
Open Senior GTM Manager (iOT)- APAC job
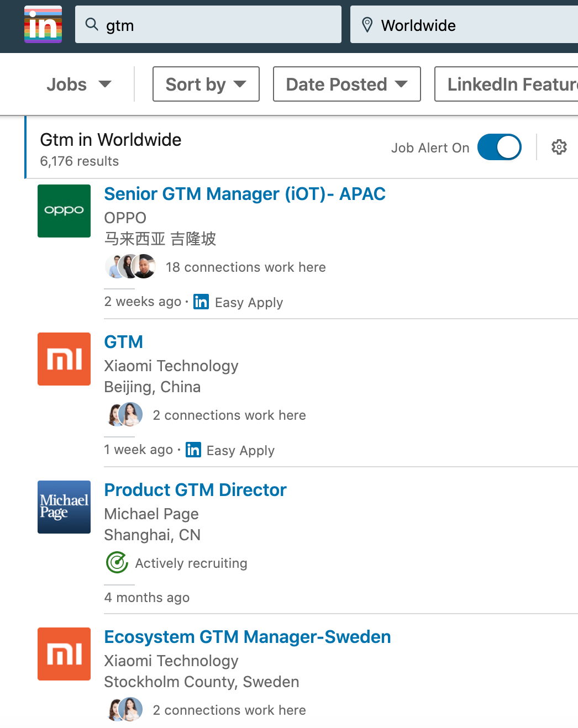coord(245,194)
